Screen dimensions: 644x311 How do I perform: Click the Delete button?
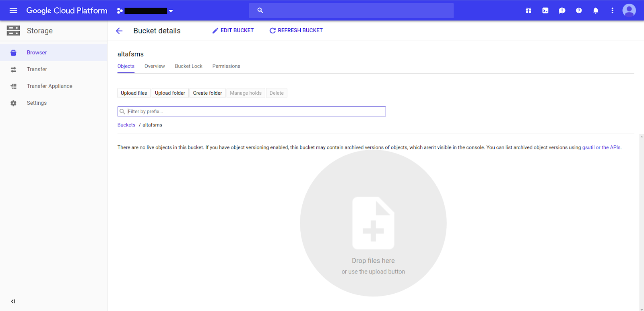point(277,93)
